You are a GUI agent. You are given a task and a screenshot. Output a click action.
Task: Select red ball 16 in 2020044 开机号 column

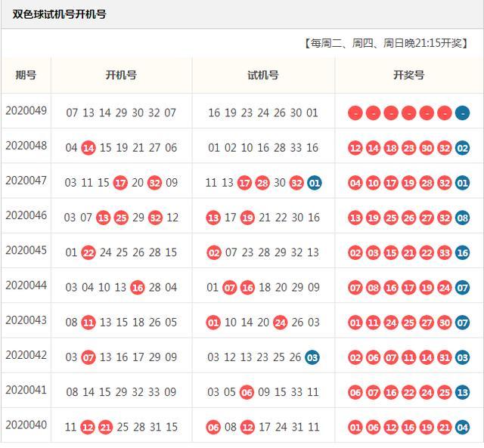(x=138, y=288)
